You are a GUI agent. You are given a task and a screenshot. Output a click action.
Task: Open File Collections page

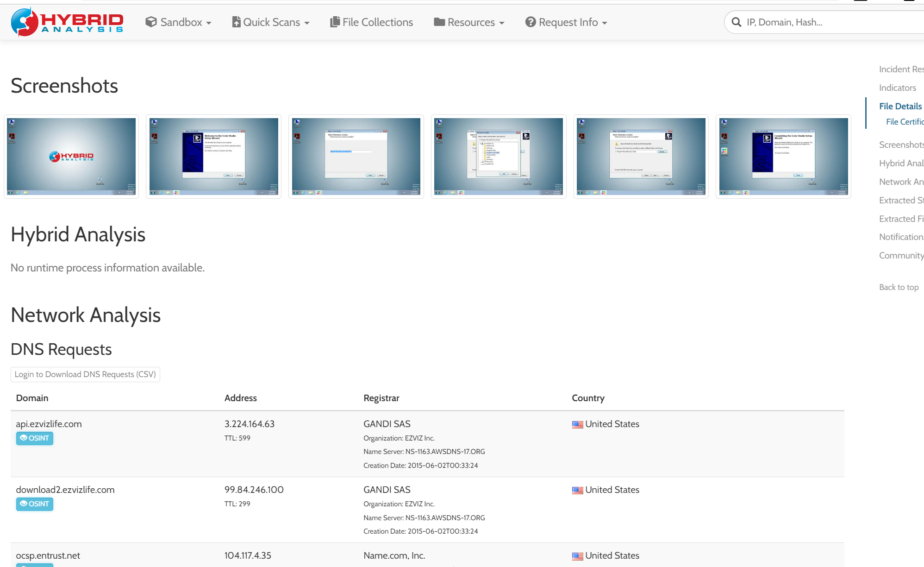(372, 22)
